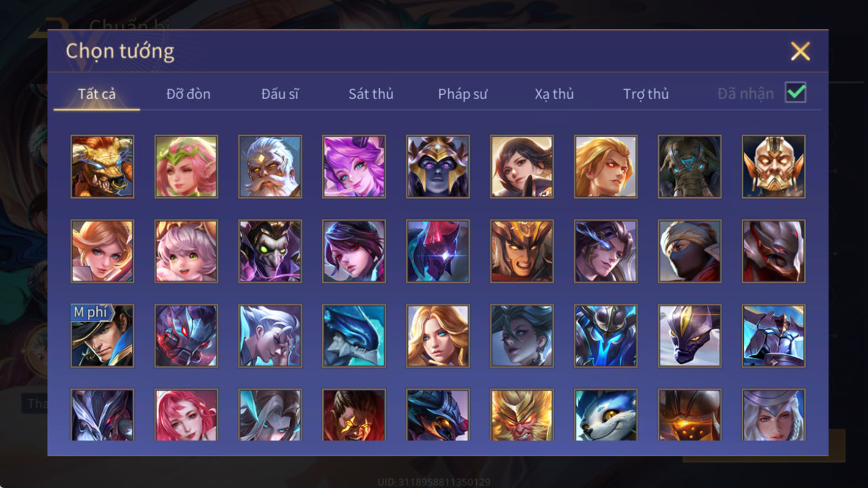Pick the pink-haired girl with flower crown
This screenshot has height=488, width=868.
point(186,167)
